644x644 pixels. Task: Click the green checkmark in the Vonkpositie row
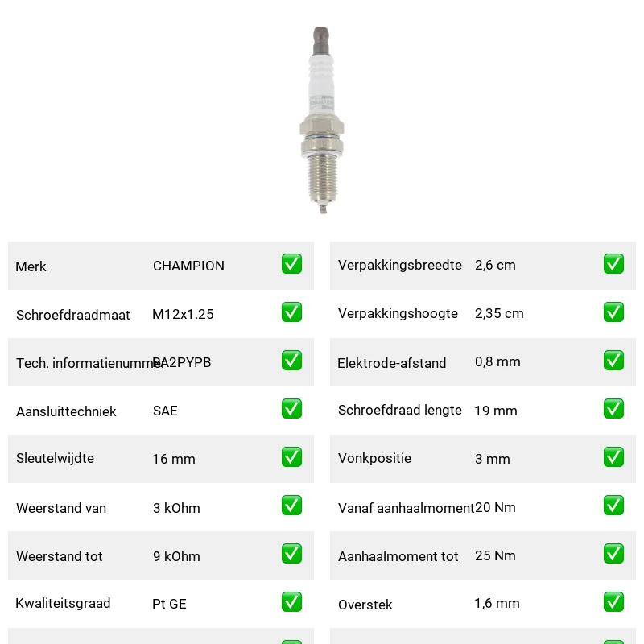click(613, 457)
